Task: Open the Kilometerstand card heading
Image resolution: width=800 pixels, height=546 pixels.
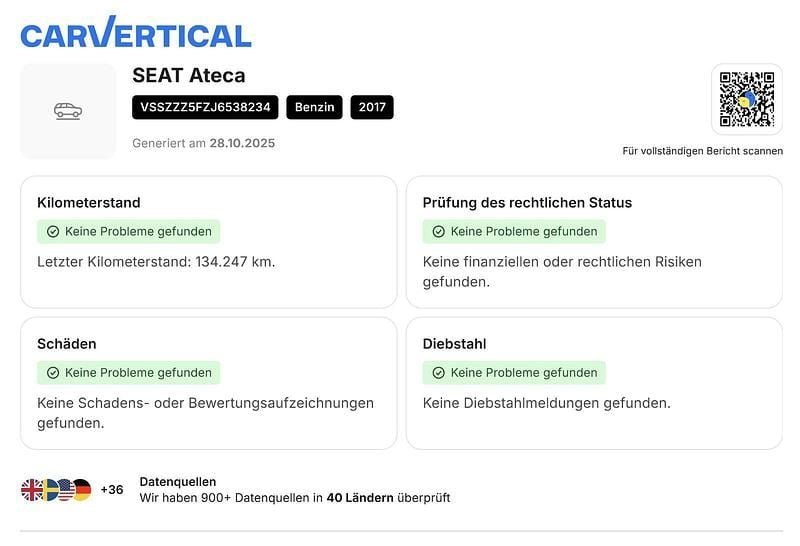Action: pyautogui.click(x=89, y=203)
